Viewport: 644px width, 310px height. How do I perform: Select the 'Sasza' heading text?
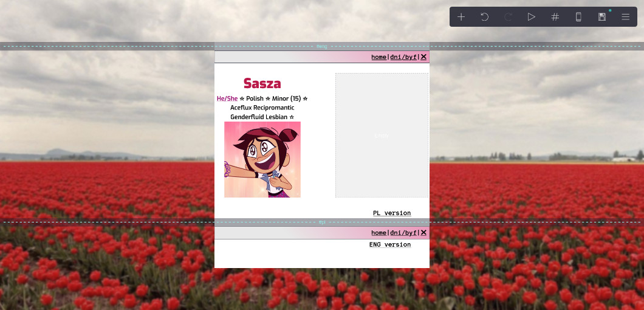262,83
